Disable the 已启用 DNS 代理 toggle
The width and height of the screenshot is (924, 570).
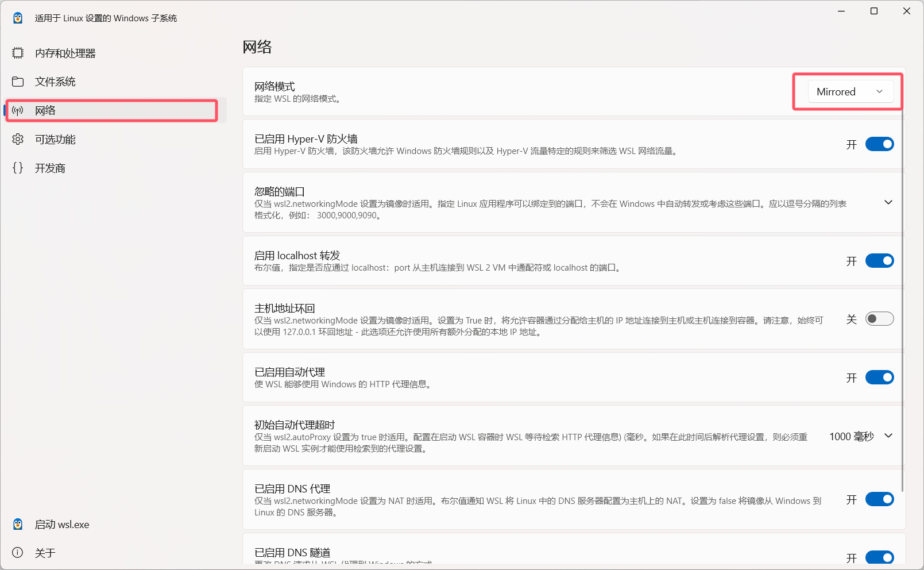coord(879,499)
